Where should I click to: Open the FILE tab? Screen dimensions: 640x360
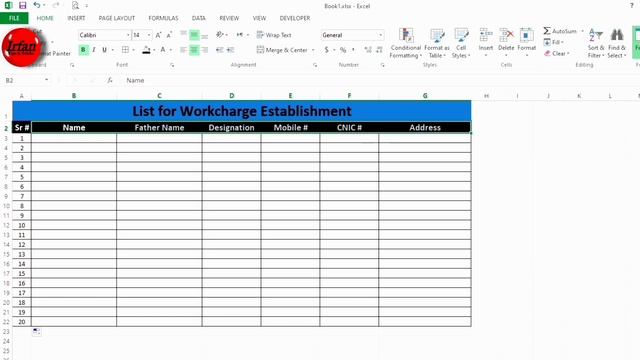click(14, 18)
